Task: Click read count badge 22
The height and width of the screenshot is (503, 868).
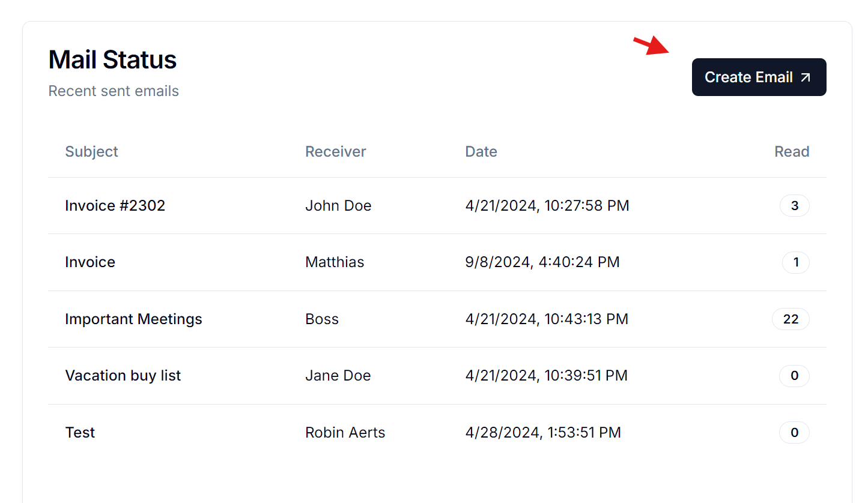Action: [791, 319]
